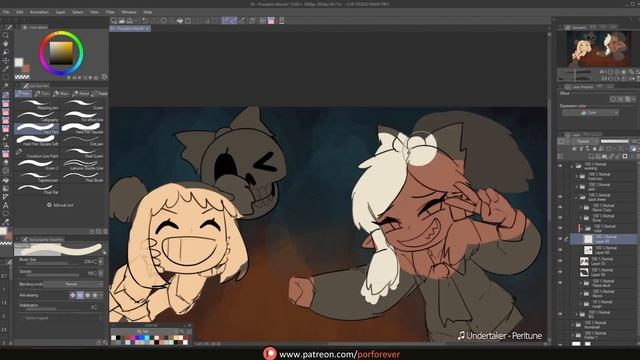Select the rectangle Selection area tool
The width and height of the screenshot is (640, 360).
[x=6, y=77]
